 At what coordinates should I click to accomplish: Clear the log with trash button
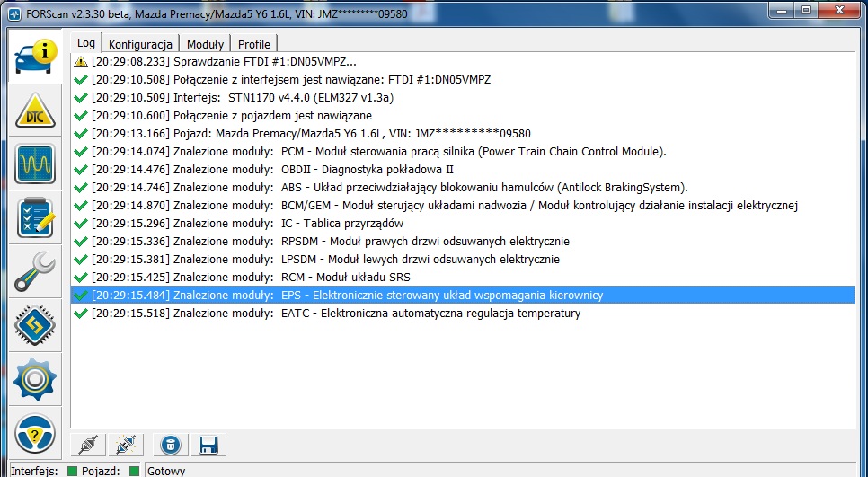[170, 445]
